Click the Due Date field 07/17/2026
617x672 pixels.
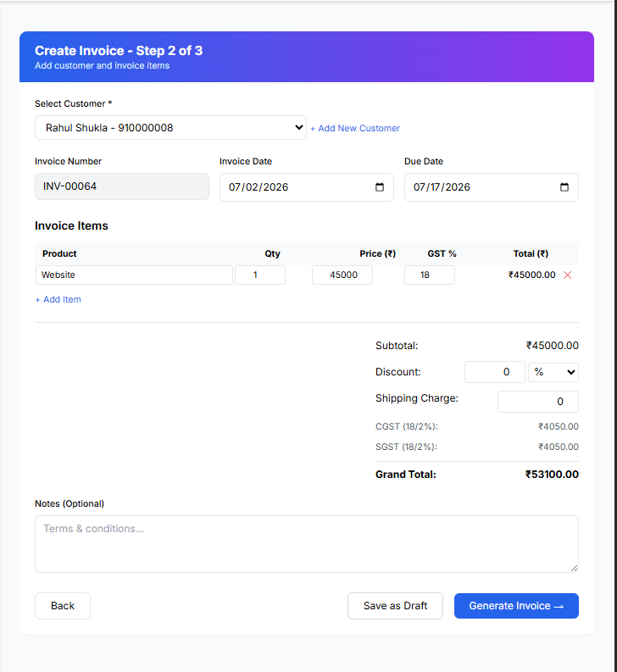(492, 187)
